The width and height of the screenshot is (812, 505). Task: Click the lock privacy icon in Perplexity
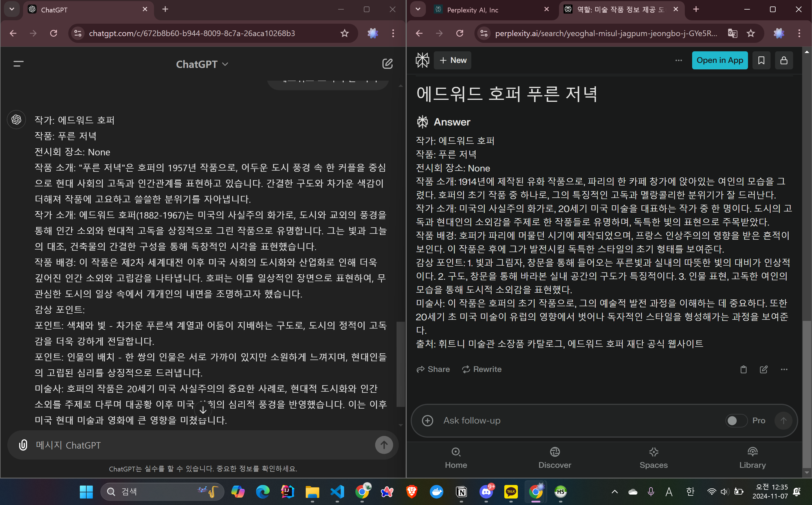tap(784, 60)
